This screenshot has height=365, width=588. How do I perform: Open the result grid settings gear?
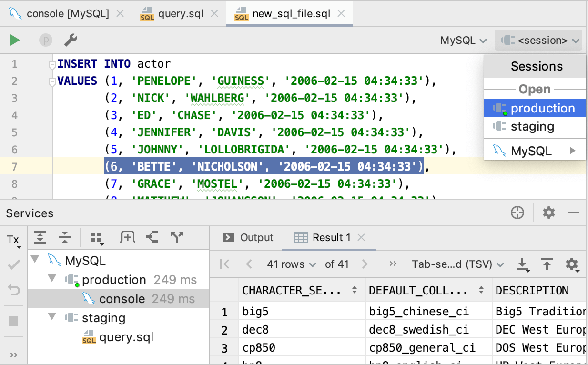coord(572,264)
